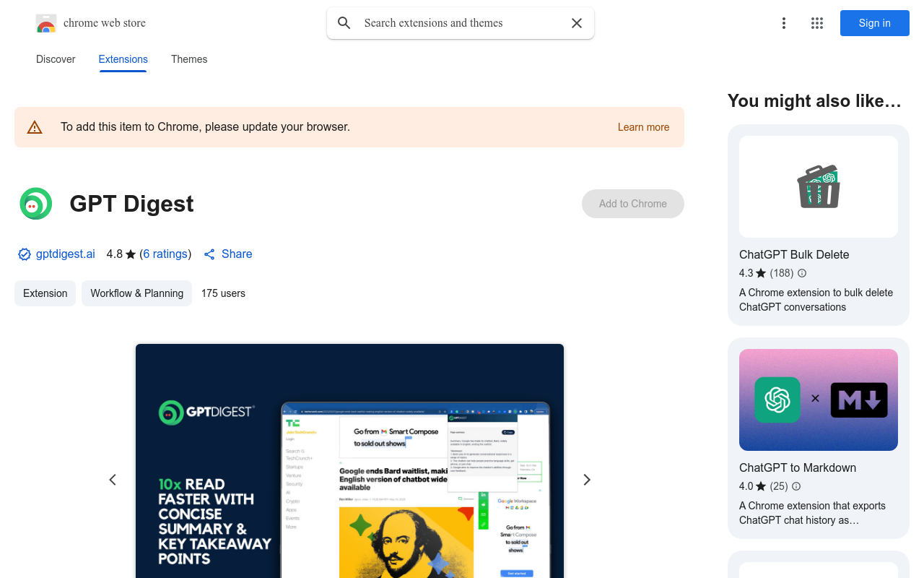Open the ChatGPT to Markdown title

[798, 467]
